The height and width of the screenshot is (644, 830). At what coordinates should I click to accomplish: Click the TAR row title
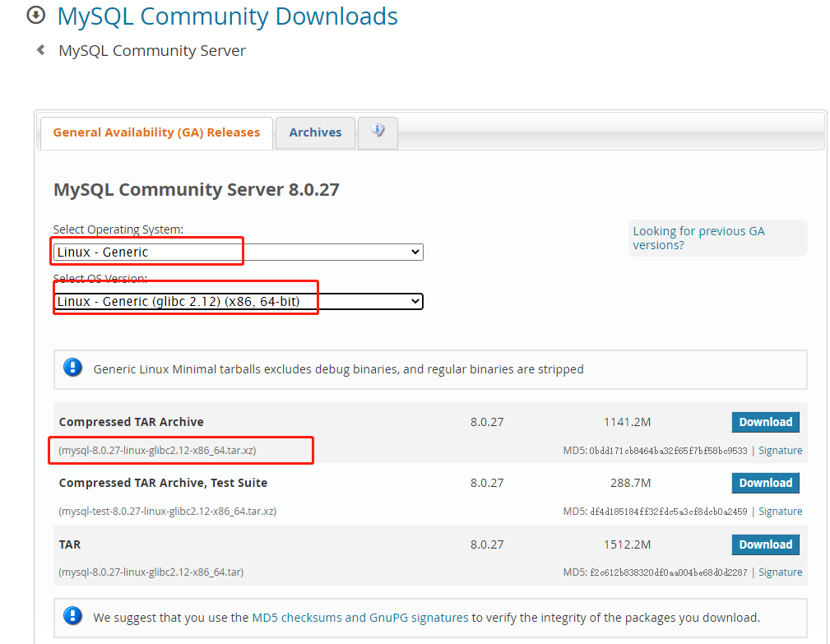[70, 544]
